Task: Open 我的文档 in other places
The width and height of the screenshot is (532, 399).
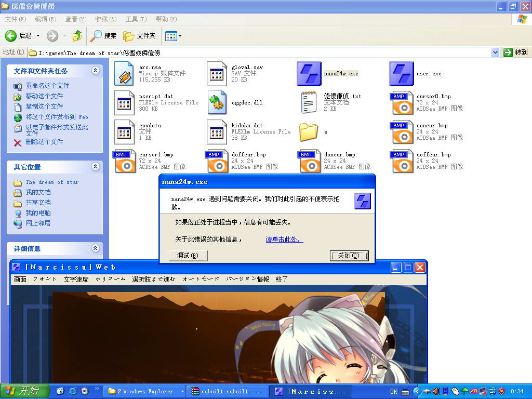Action: [38, 192]
